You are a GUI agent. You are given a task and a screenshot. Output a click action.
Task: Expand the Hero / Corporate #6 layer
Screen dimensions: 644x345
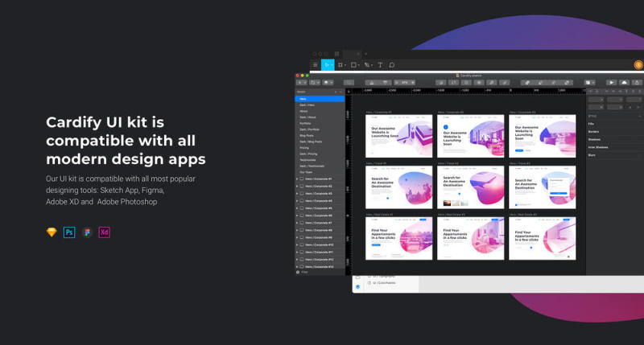pos(297,216)
